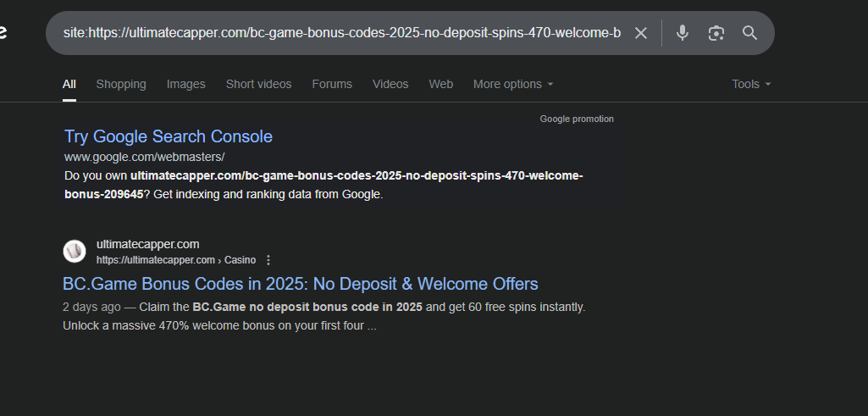Viewport: 868px width, 416px height.
Task: Click the ultimatecapper.com site name
Action: tap(148, 244)
